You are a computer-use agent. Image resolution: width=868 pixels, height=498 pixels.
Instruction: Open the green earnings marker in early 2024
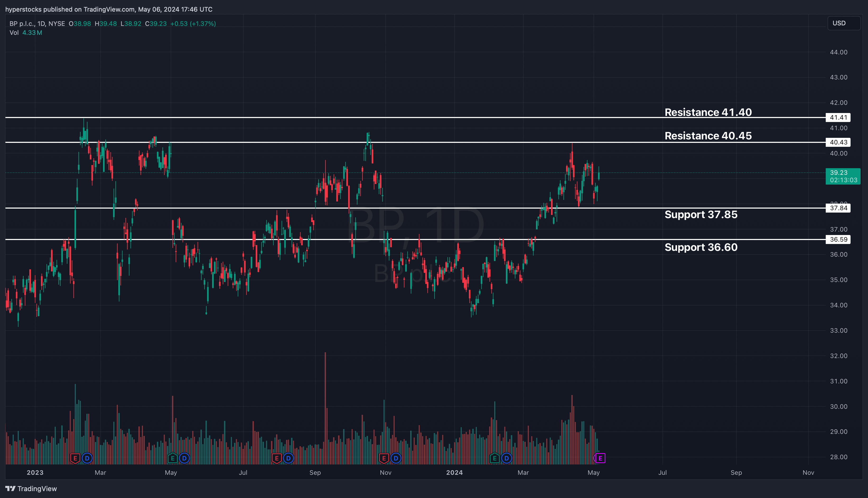click(x=494, y=458)
